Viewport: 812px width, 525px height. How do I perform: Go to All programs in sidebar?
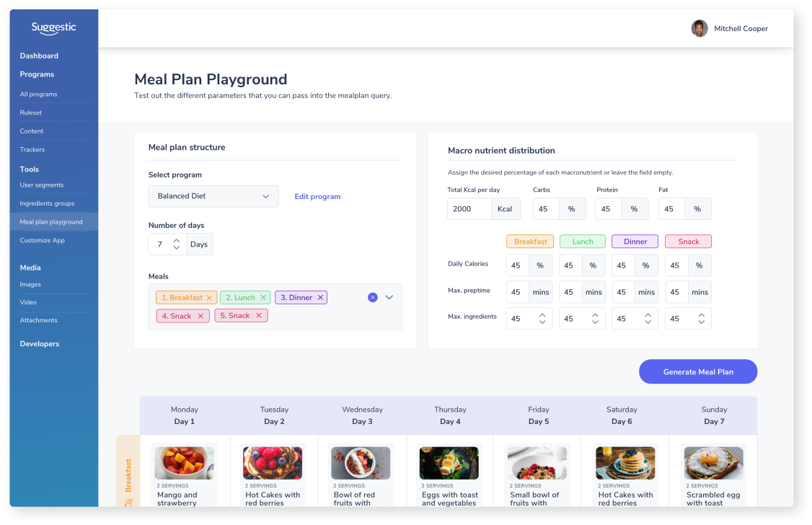(38, 94)
